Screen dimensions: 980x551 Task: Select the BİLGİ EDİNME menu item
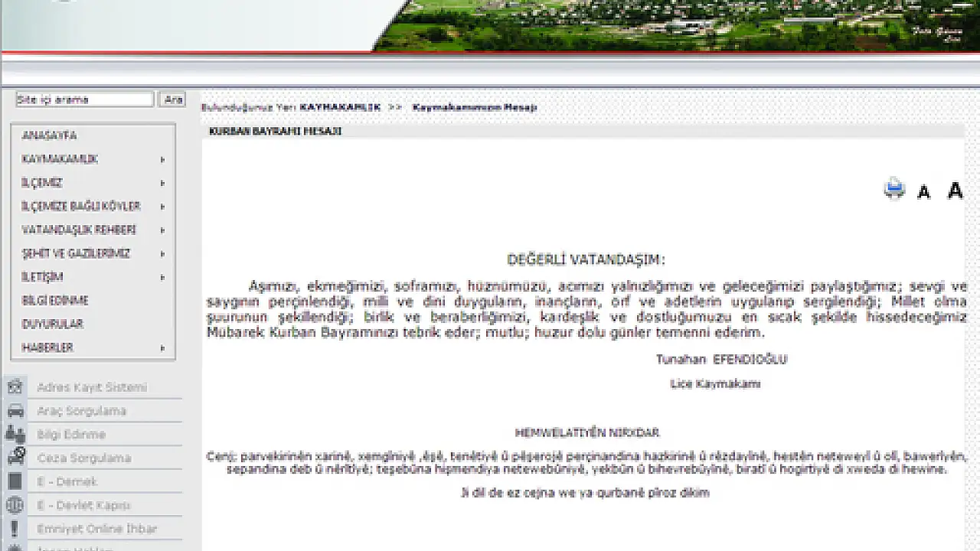54,301
